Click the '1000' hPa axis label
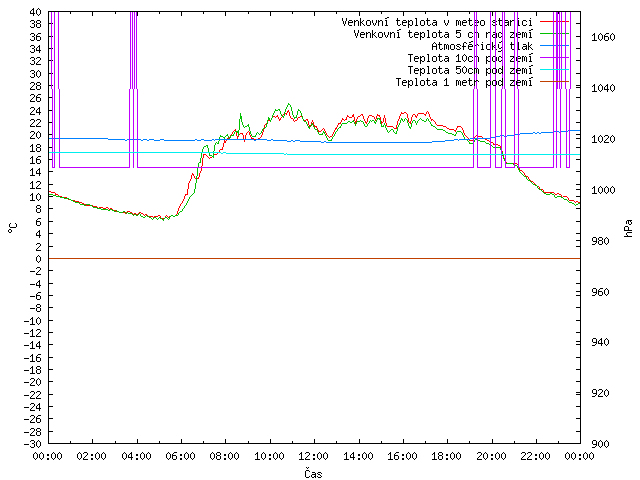The width and height of the screenshot is (640, 480). tap(603, 190)
